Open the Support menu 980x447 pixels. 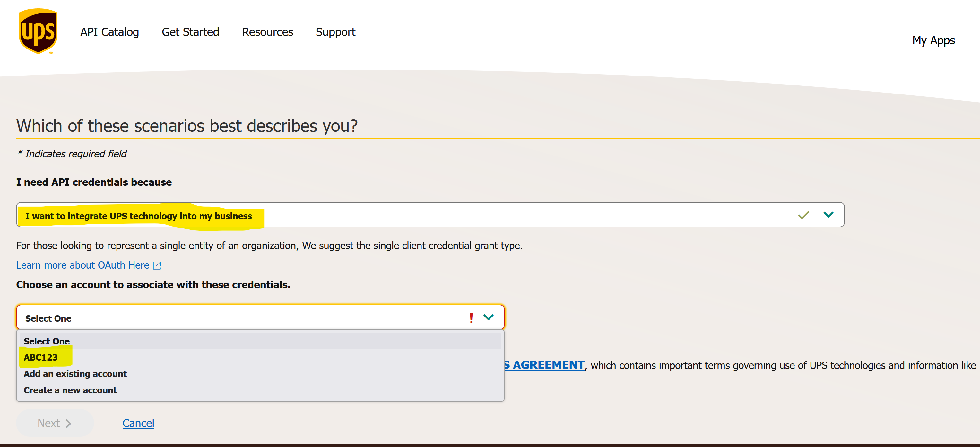tap(335, 32)
